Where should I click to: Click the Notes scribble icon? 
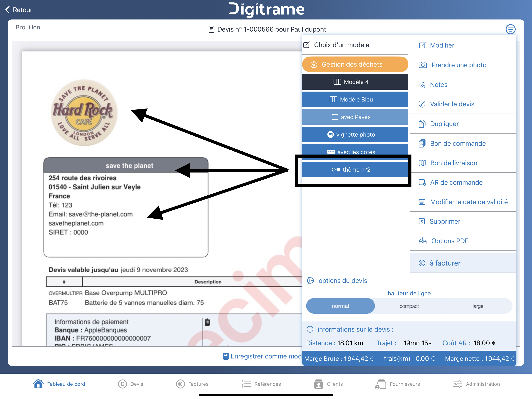[422, 85]
